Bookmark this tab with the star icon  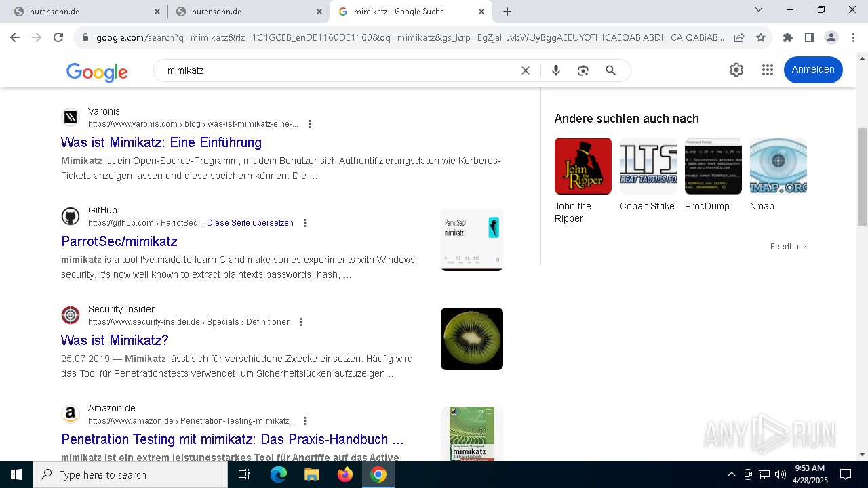[x=761, y=37]
